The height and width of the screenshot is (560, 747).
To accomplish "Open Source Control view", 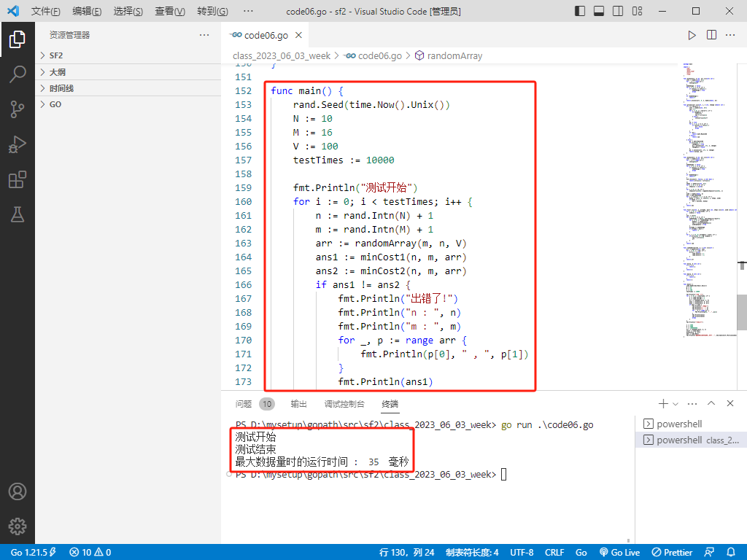I will [18, 109].
